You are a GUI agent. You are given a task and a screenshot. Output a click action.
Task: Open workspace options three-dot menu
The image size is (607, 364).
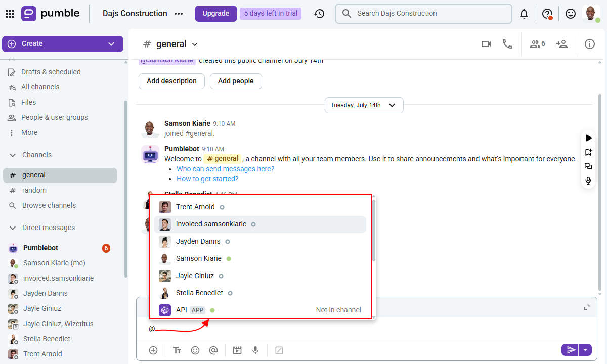pyautogui.click(x=179, y=14)
